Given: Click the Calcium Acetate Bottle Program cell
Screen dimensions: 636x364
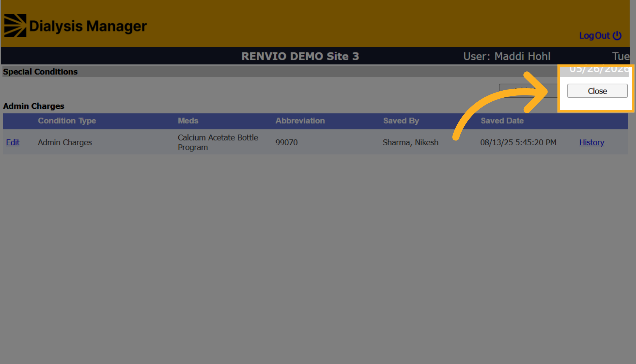Looking at the screenshot, I should [x=218, y=142].
